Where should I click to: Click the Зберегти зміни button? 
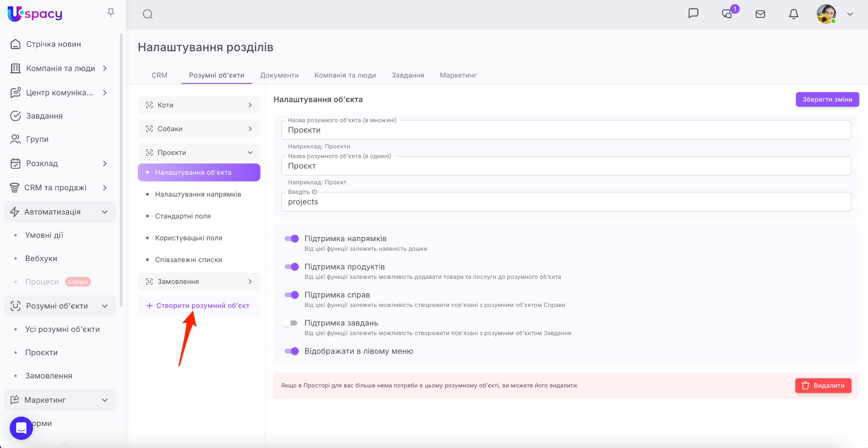tap(827, 100)
